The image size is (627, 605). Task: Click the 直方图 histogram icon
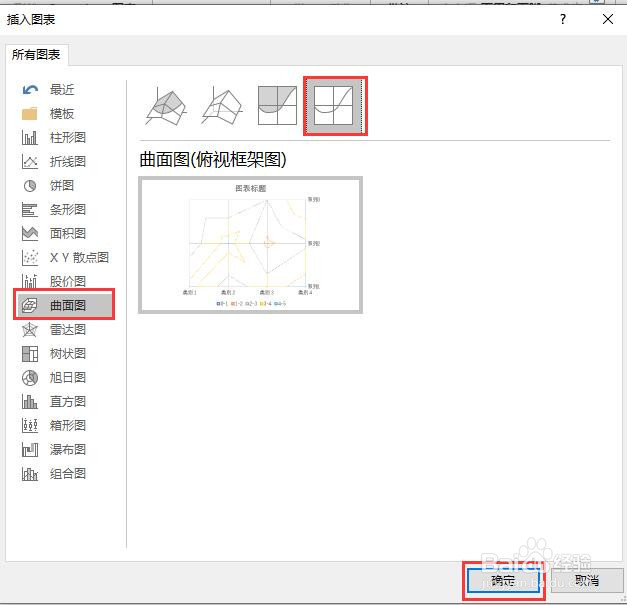tap(30, 402)
